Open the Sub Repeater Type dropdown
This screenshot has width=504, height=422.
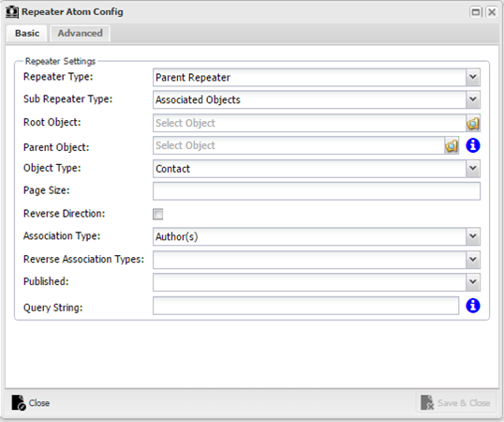point(473,99)
